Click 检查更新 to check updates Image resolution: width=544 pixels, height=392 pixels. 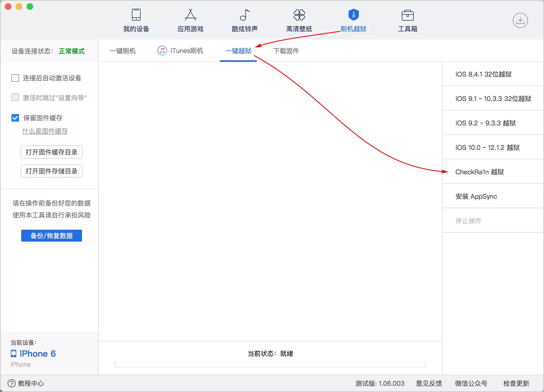516,383
